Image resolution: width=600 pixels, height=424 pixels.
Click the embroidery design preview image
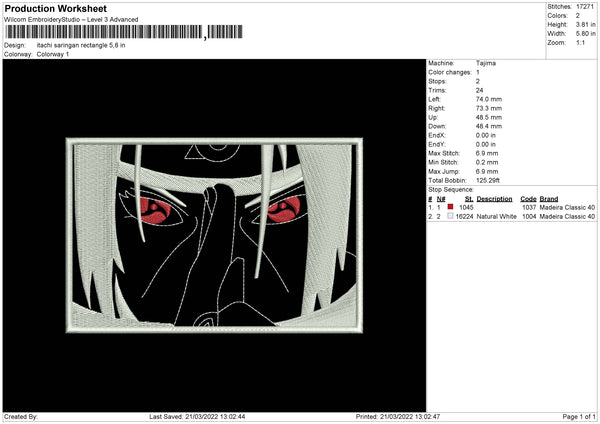coord(214,235)
